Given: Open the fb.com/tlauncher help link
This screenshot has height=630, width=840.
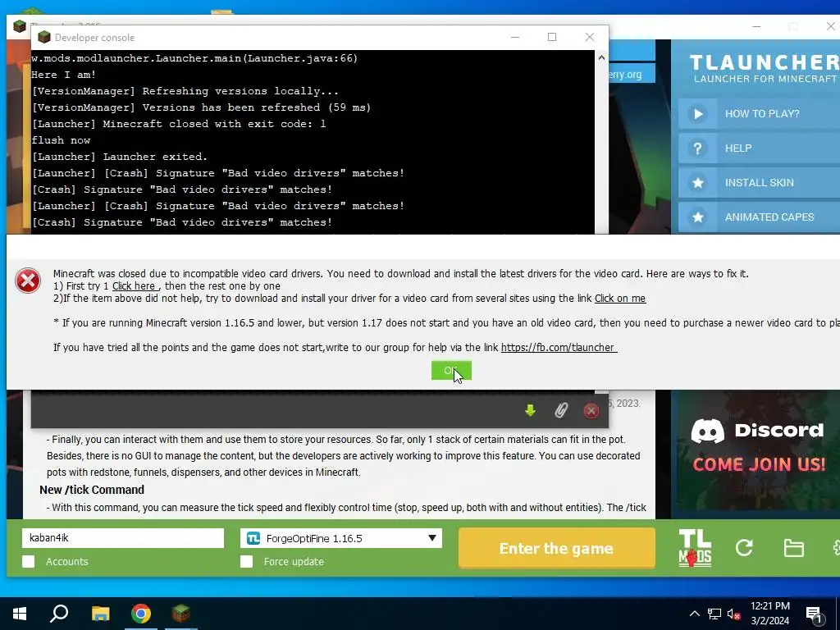Looking at the screenshot, I should (x=558, y=348).
